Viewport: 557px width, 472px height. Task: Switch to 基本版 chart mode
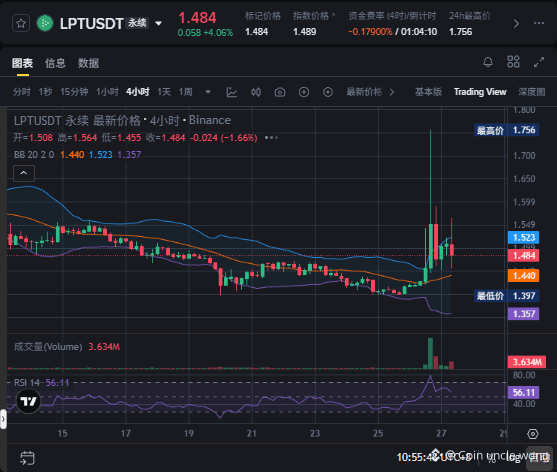[428, 92]
